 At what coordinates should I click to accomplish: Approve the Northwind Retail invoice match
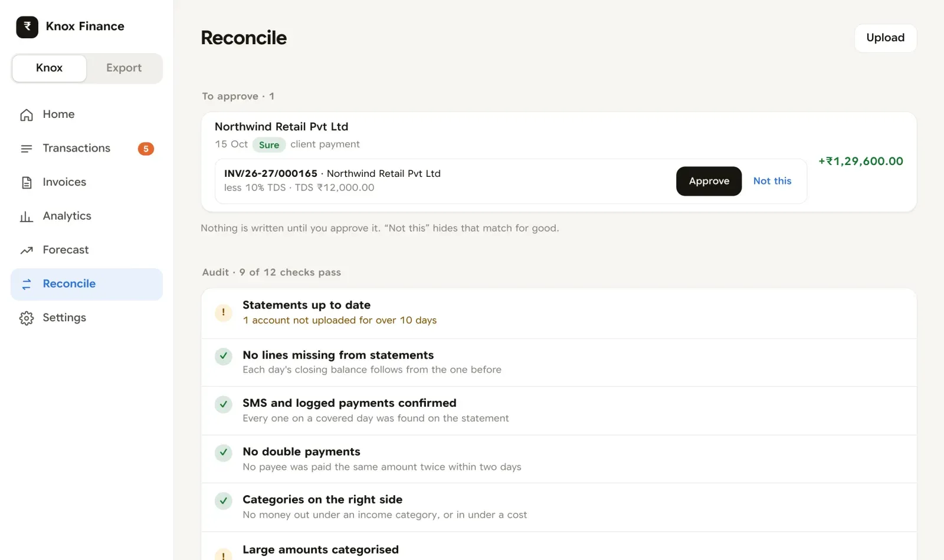coord(709,181)
